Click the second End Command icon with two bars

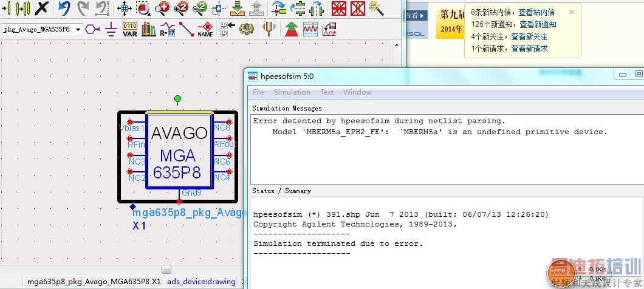pos(24,8)
